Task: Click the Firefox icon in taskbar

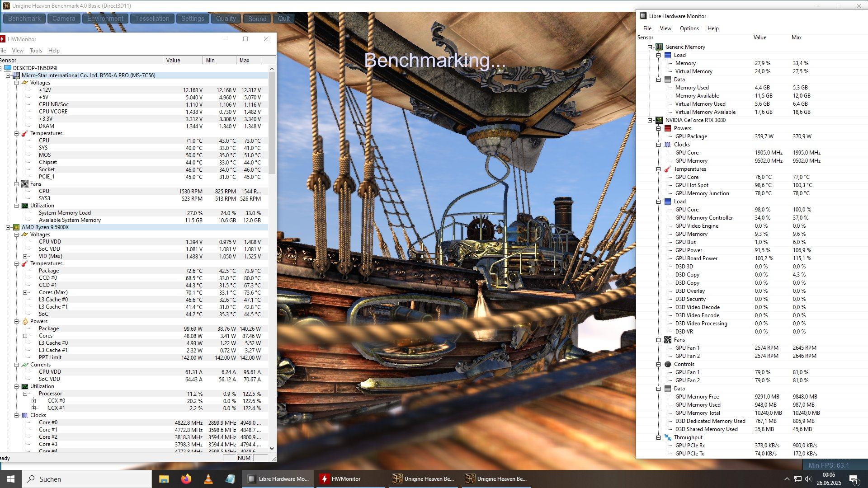Action: [186, 479]
